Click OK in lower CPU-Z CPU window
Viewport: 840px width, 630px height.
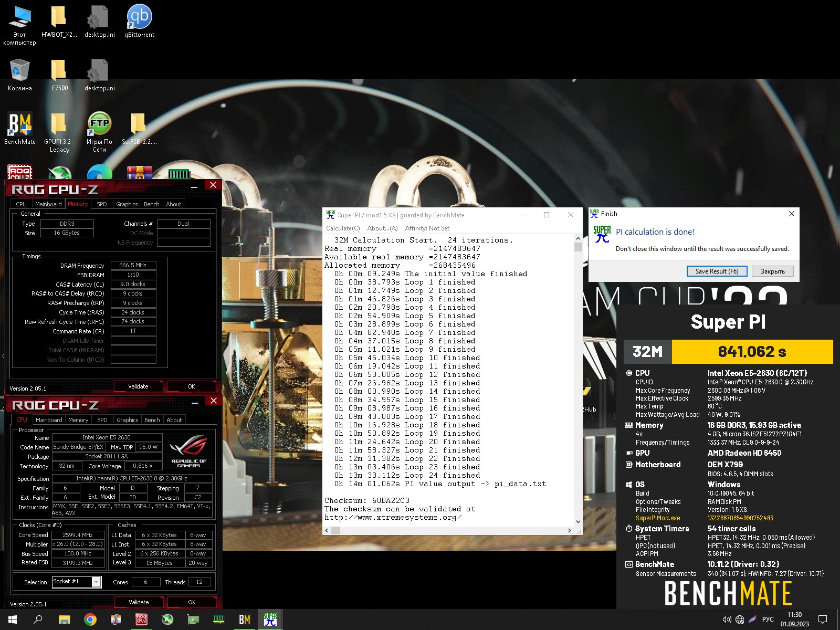192,602
